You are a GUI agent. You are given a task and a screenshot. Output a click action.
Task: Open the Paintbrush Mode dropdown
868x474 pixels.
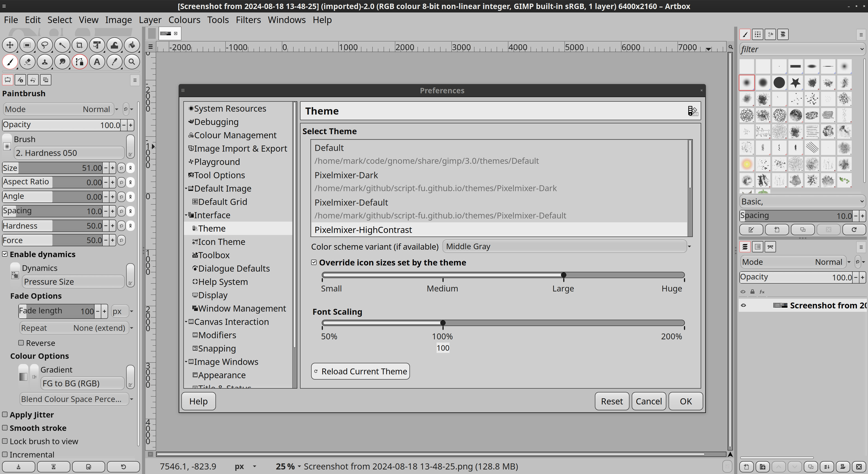[x=61, y=109]
